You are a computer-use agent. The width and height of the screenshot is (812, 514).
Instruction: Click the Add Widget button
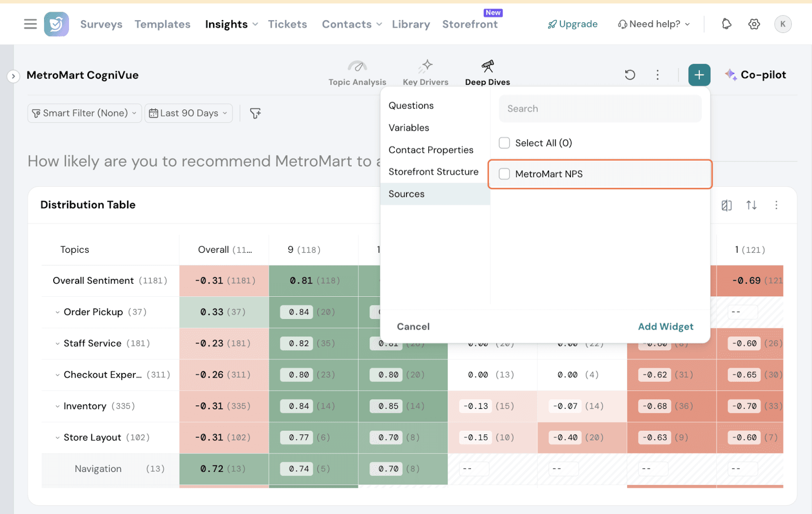coord(665,327)
